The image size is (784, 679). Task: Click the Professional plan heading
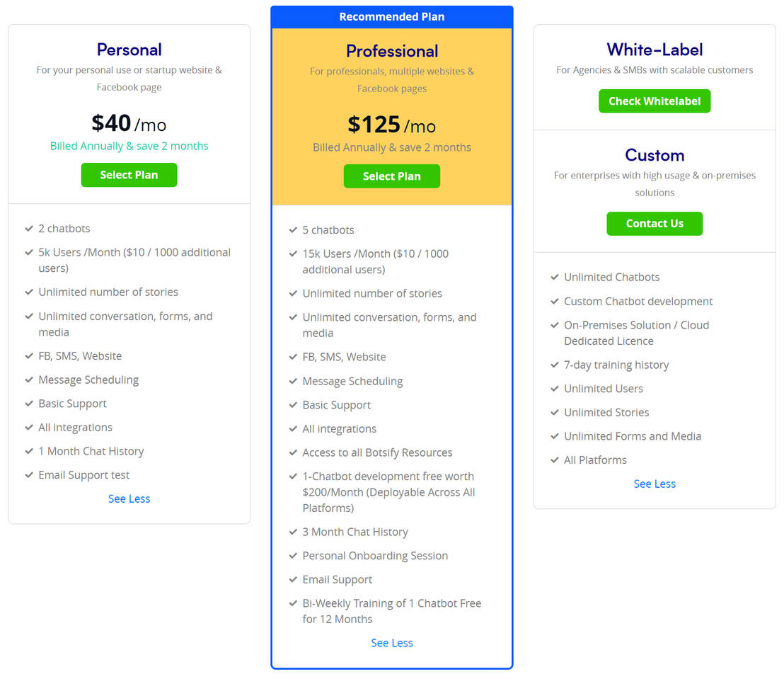(392, 51)
